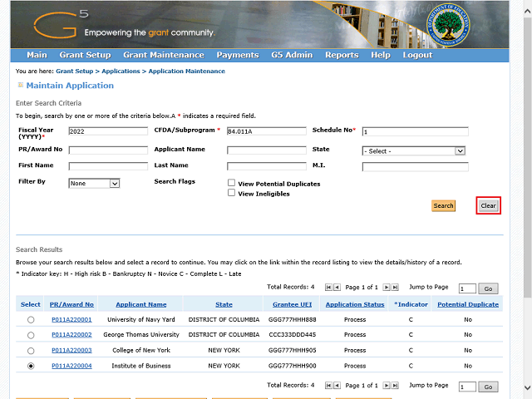
Task: Open the State dropdown
Action: (x=413, y=151)
